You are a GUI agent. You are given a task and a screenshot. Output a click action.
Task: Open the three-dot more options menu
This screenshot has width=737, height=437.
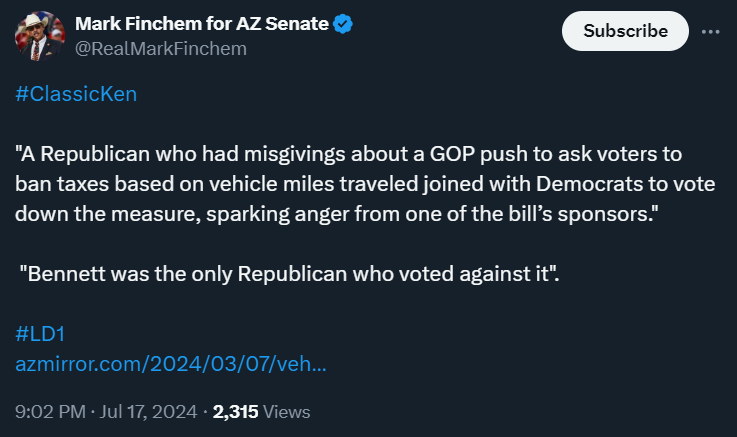(710, 31)
